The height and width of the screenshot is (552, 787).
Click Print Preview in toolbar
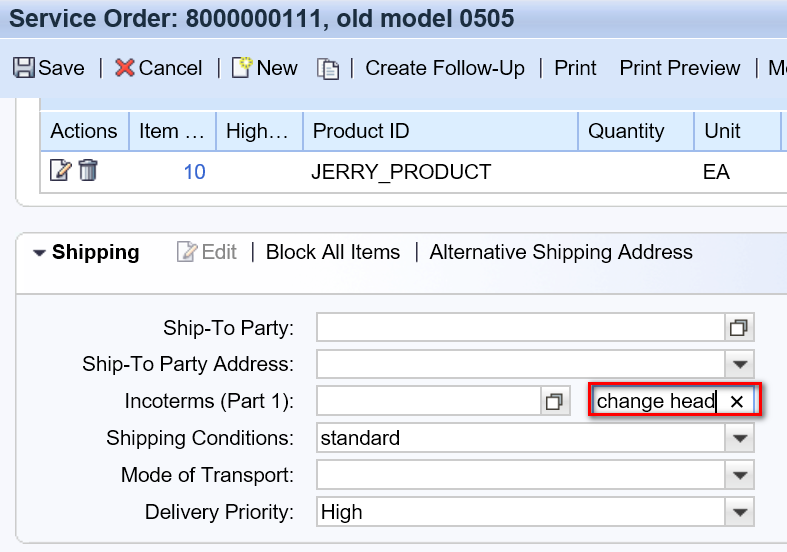tap(680, 68)
